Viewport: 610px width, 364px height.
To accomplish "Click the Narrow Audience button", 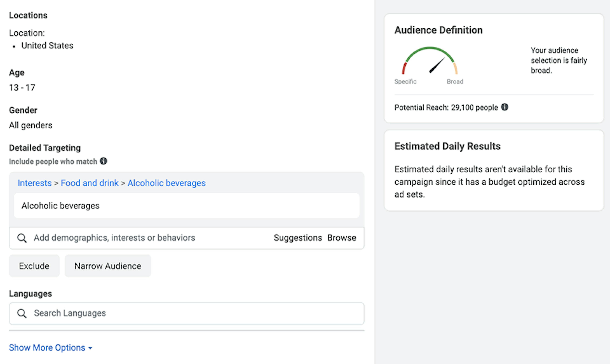I will pyautogui.click(x=108, y=266).
